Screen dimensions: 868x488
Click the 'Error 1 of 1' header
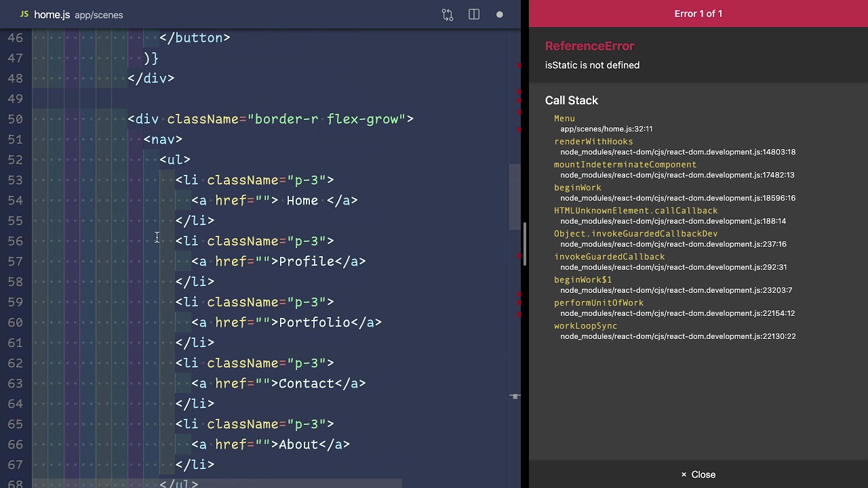pyautogui.click(x=698, y=14)
